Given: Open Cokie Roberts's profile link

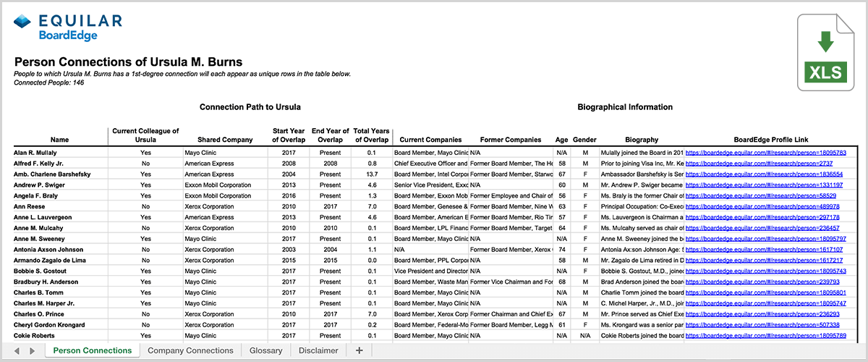Looking at the screenshot, I should (x=766, y=336).
